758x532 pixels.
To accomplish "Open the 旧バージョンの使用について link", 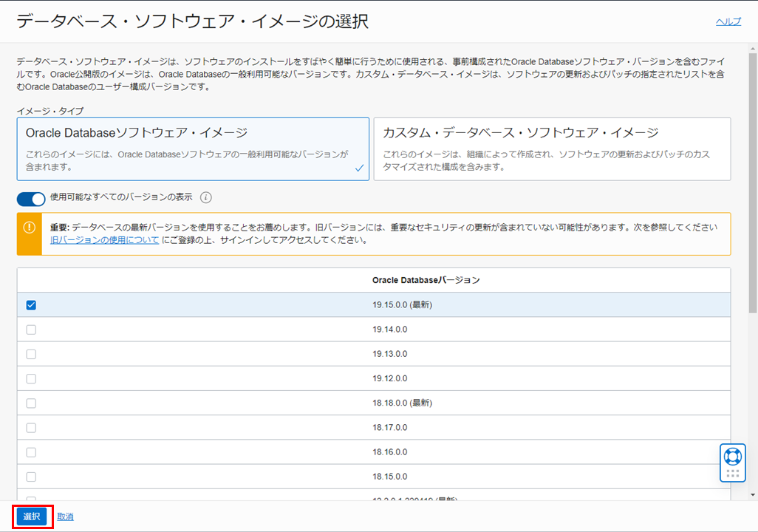I will (x=104, y=240).
